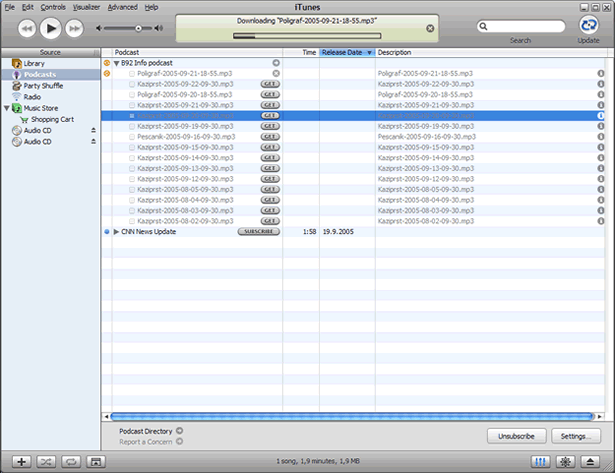Add a new playlist with the plus button
This screenshot has height=473, width=615.
(x=22, y=462)
